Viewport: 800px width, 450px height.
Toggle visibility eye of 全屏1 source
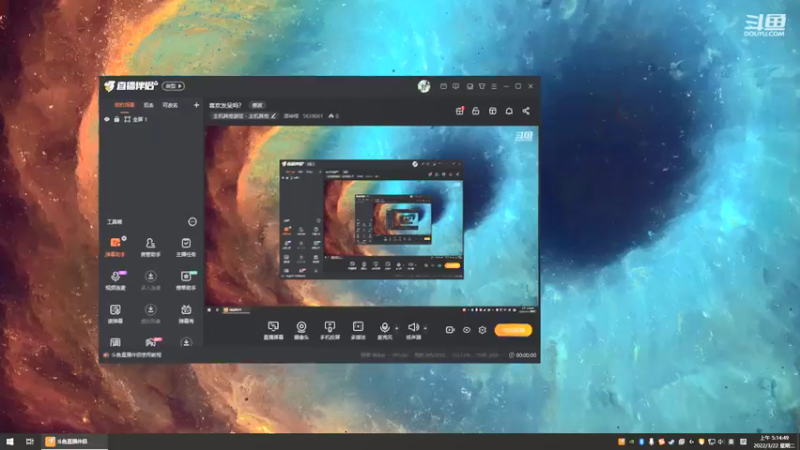coord(107,119)
